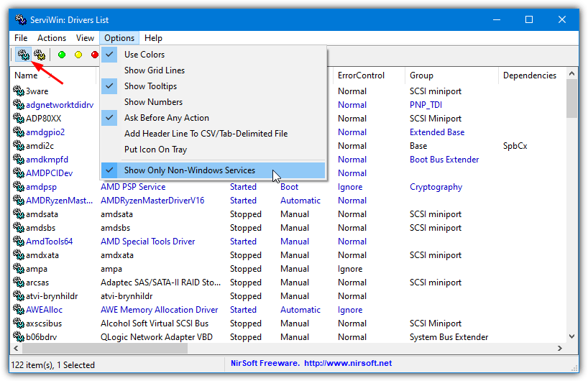Viewport: 588px width, 381px height.
Task: Open the View menu
Action: pos(85,38)
